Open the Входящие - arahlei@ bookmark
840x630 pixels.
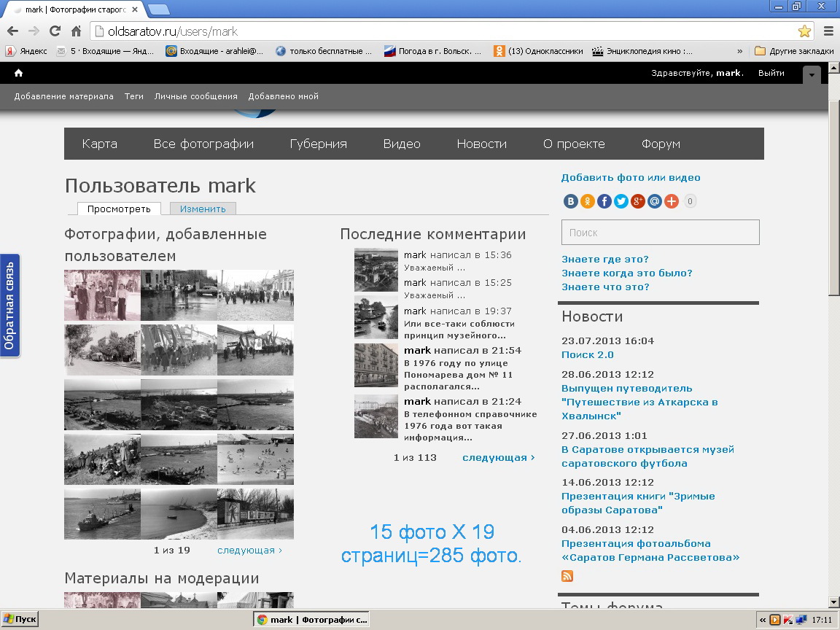pyautogui.click(x=214, y=51)
